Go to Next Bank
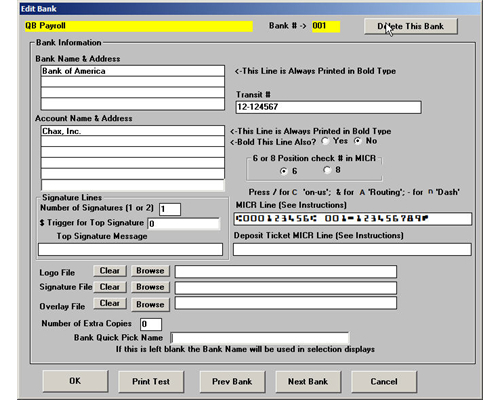Viewport: 500px width, 400px height. (308, 381)
